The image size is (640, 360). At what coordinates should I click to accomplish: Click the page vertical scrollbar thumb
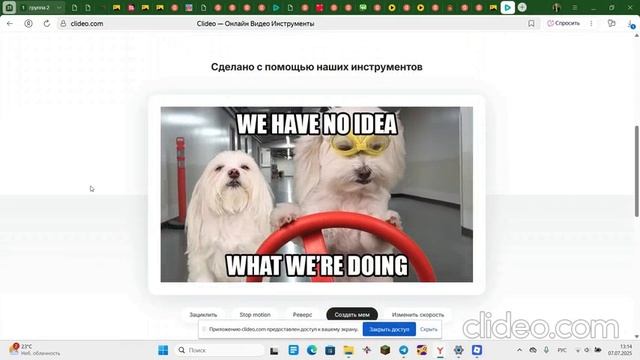click(x=636, y=171)
